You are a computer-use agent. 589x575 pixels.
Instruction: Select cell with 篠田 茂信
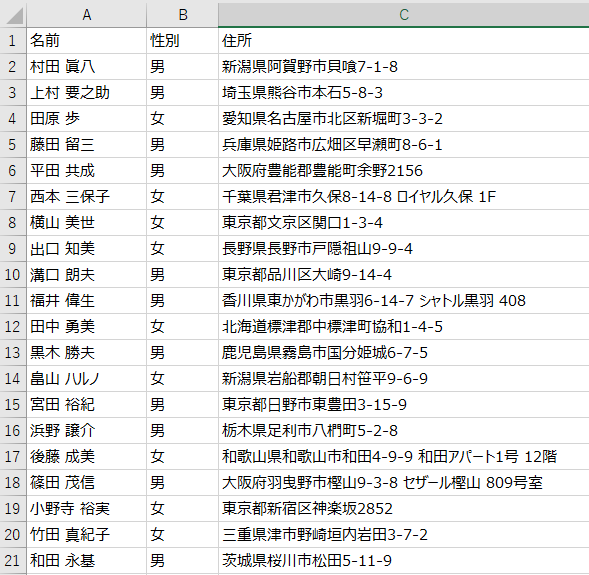86,483
